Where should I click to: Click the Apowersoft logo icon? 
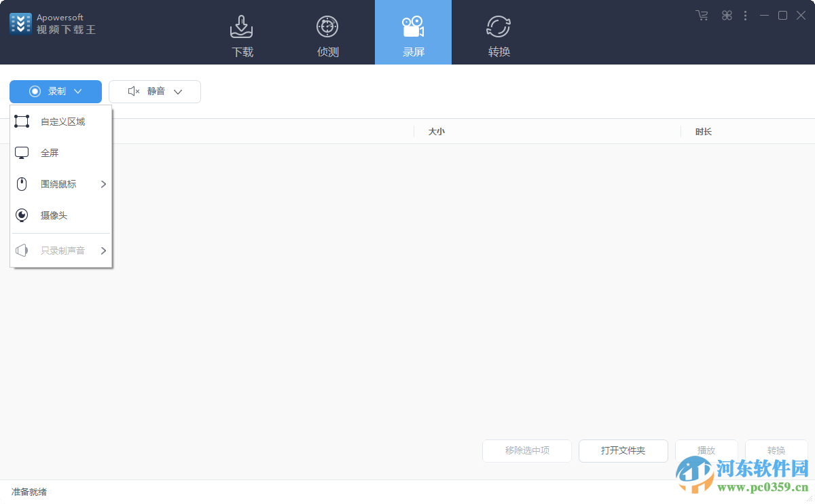(20, 22)
